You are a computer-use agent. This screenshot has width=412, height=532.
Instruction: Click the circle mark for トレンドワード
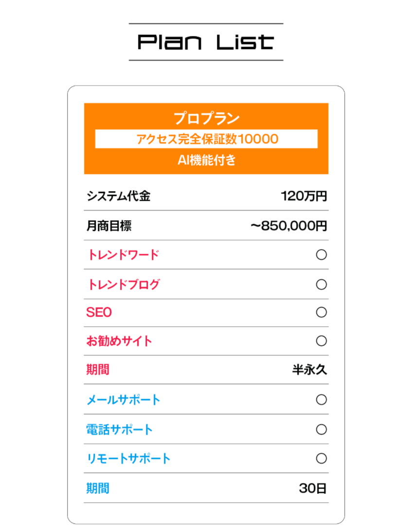point(321,255)
